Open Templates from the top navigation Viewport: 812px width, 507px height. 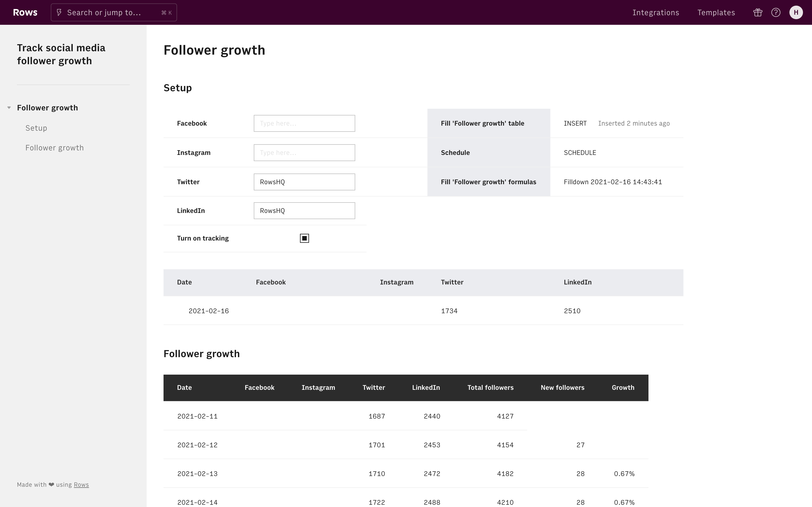(x=716, y=12)
